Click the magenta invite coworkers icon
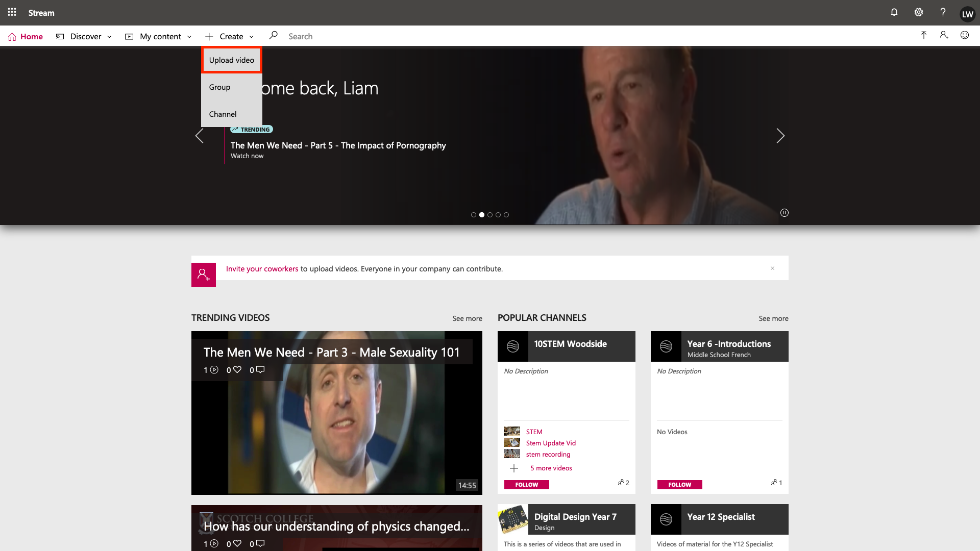980x551 pixels. 204,275
